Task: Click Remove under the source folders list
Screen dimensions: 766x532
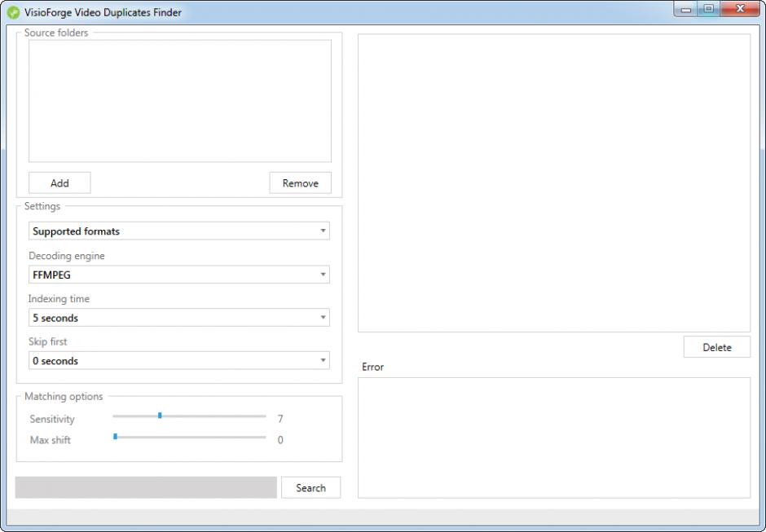Action: 300,183
